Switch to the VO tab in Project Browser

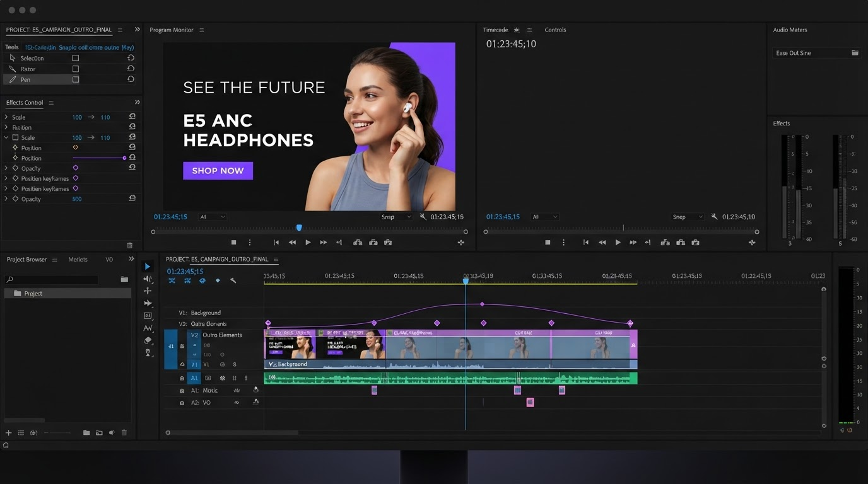point(109,260)
